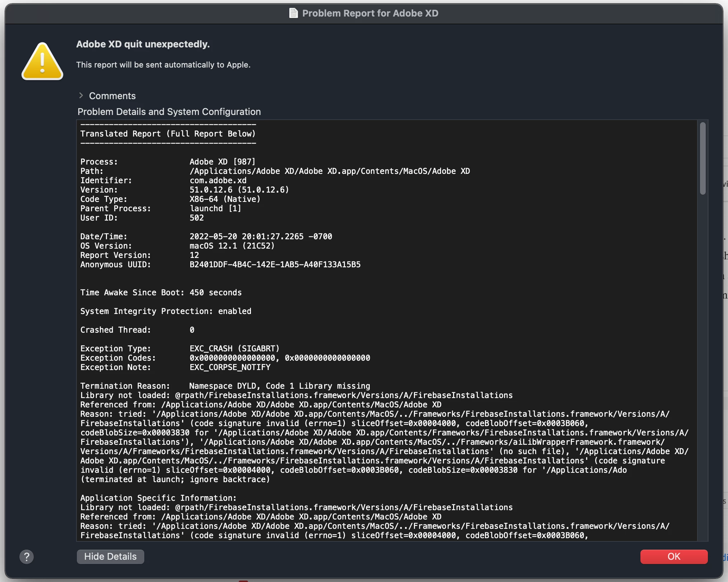Click the scrollbar track below the thumb

pyautogui.click(x=703, y=359)
